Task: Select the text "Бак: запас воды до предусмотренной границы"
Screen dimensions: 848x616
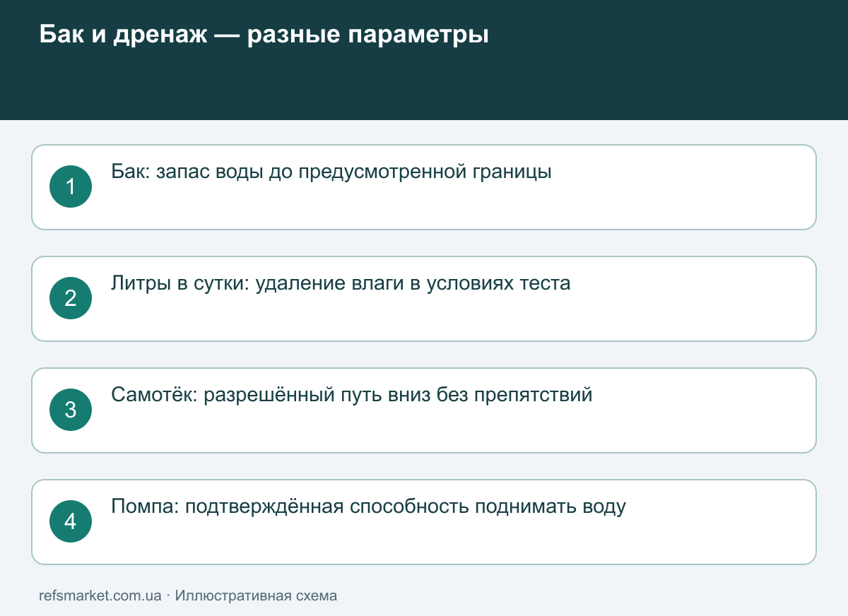Action: pos(331,172)
